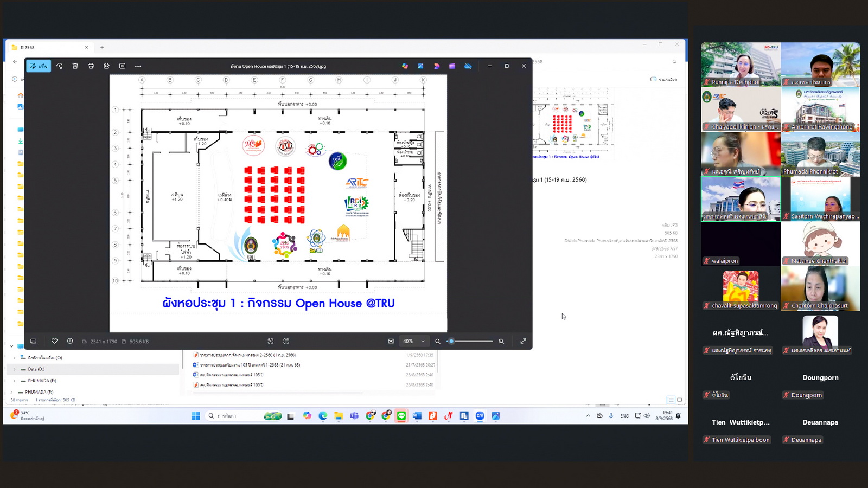Expand the first PHUMADA (F:) node
The width and height of the screenshot is (868, 488).
[x=15, y=381]
